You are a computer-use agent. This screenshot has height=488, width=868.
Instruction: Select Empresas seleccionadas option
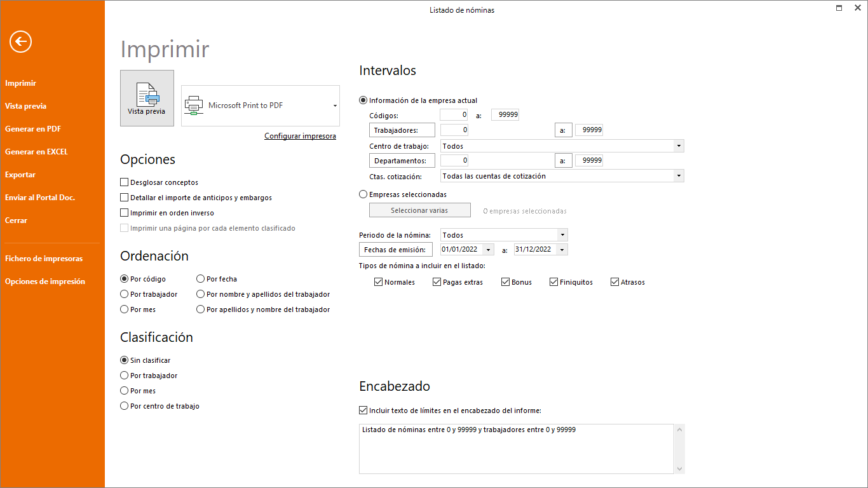[363, 194]
